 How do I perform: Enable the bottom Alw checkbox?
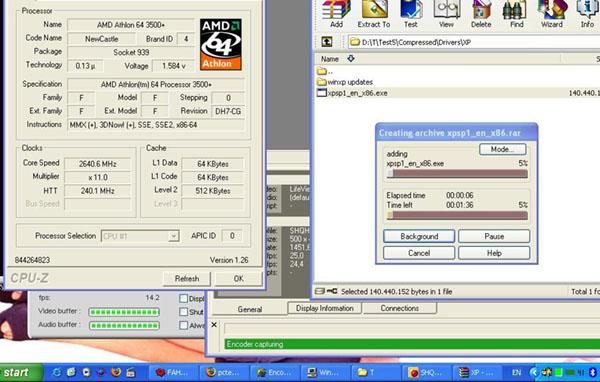tap(184, 325)
